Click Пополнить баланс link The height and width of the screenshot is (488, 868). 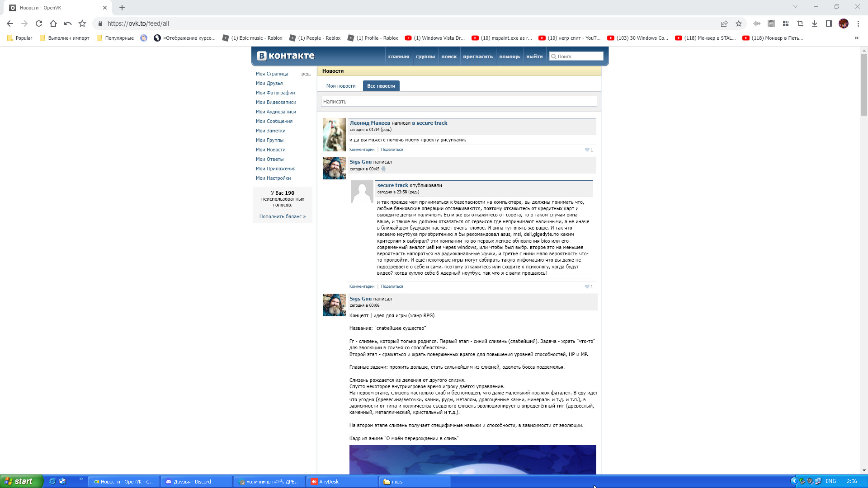(x=282, y=216)
